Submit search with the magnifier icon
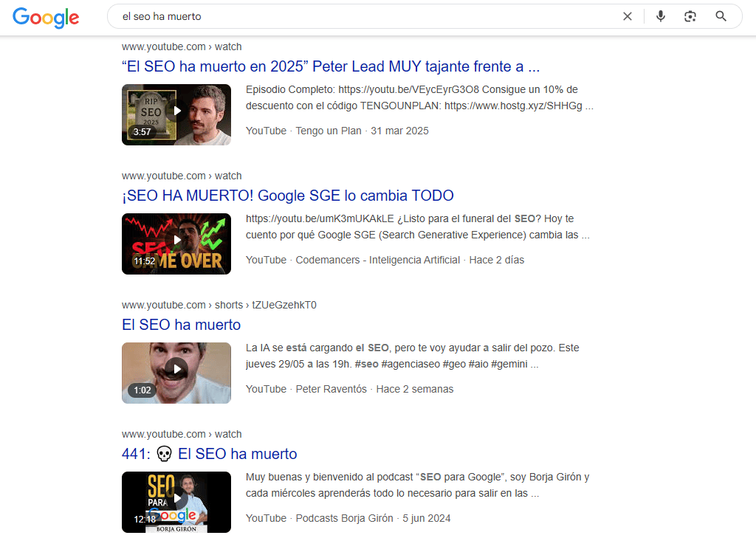The width and height of the screenshot is (756, 538). (x=721, y=16)
